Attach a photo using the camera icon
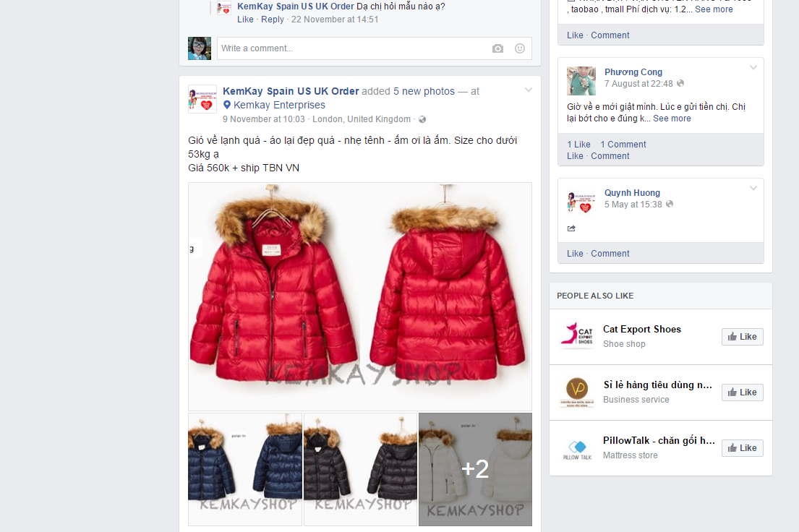 (x=497, y=48)
